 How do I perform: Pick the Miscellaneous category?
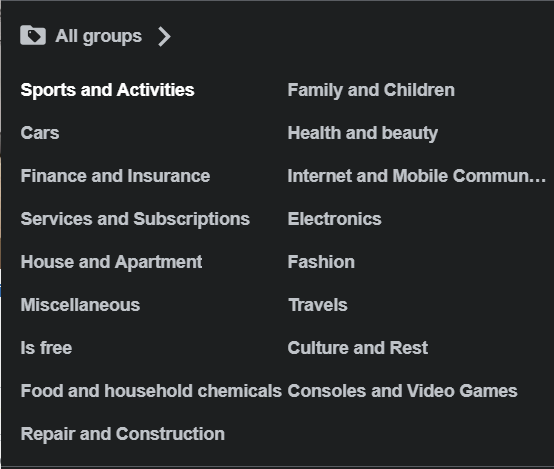pos(80,305)
